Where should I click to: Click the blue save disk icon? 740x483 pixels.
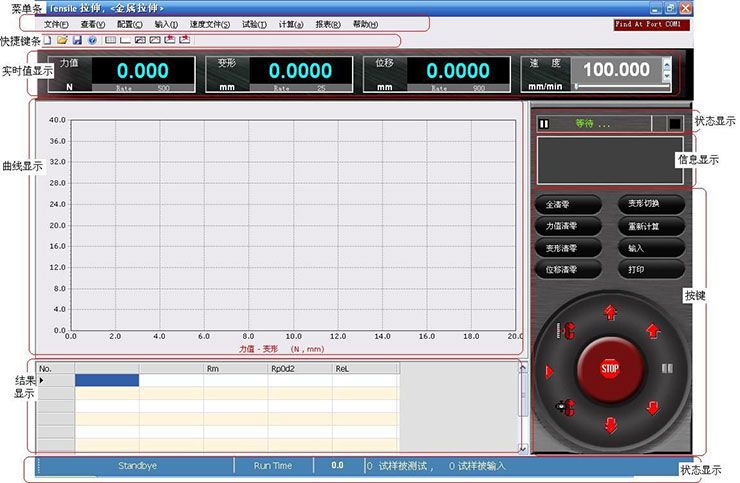[x=77, y=40]
